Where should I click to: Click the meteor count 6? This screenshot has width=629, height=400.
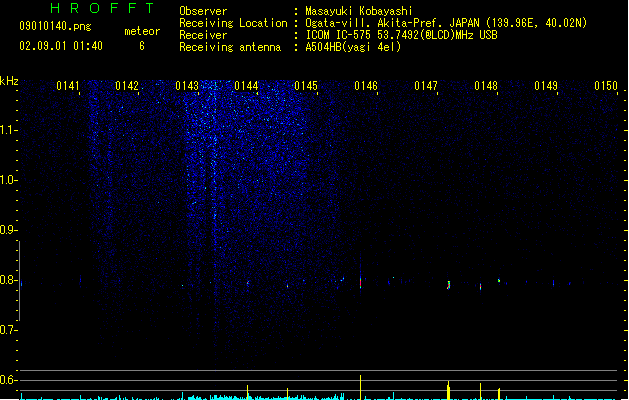pos(142,46)
